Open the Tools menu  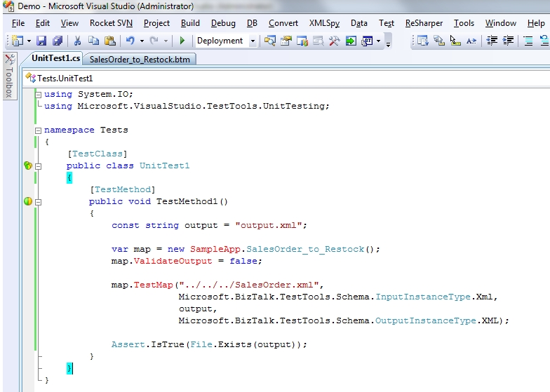pyautogui.click(x=464, y=23)
